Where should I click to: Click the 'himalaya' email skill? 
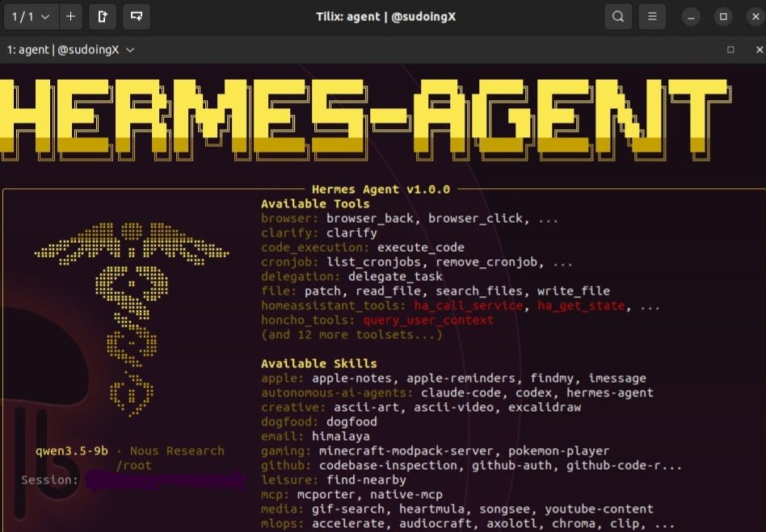(341, 437)
